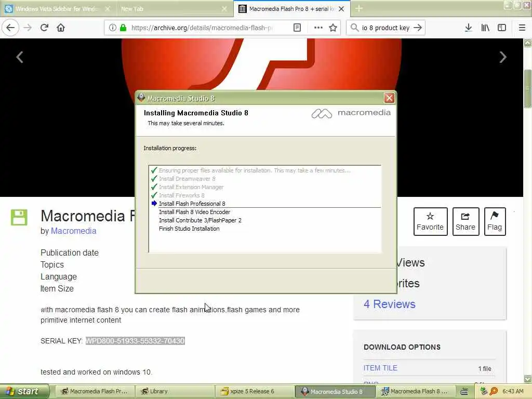Image resolution: width=532 pixels, height=399 pixels.
Task: Submit search with the go arrow
Action: [x=418, y=28]
